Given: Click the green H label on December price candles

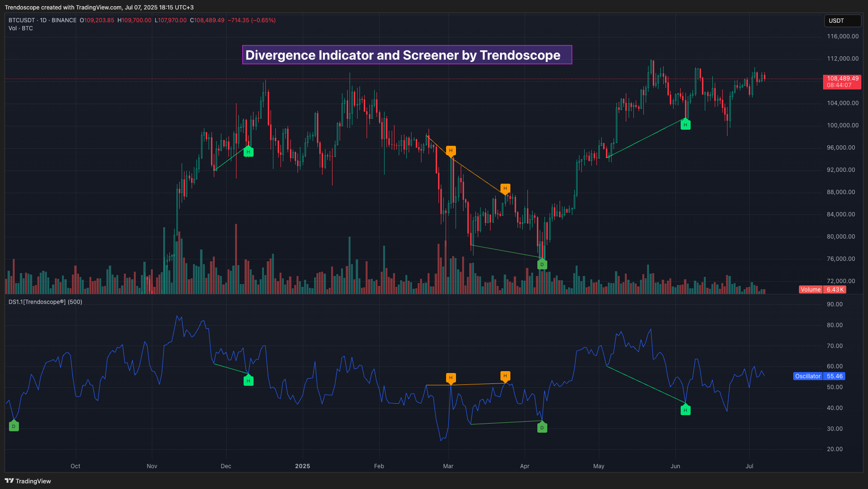Looking at the screenshot, I should 248,151.
